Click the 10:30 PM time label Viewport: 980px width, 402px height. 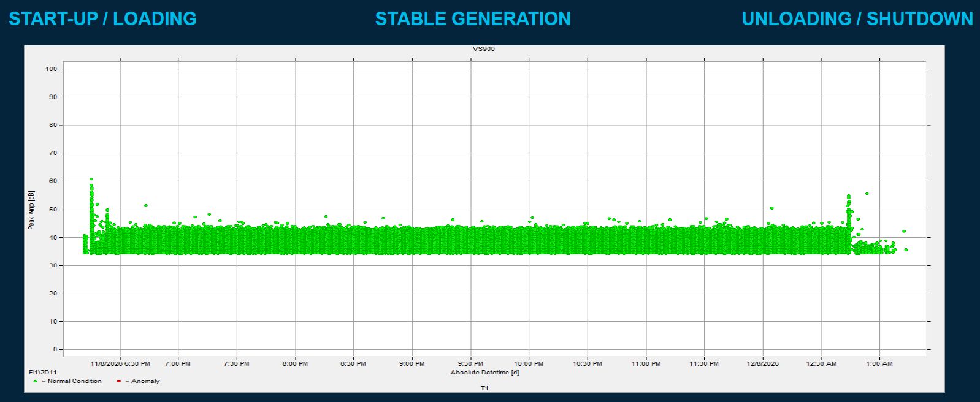pyautogui.click(x=588, y=363)
